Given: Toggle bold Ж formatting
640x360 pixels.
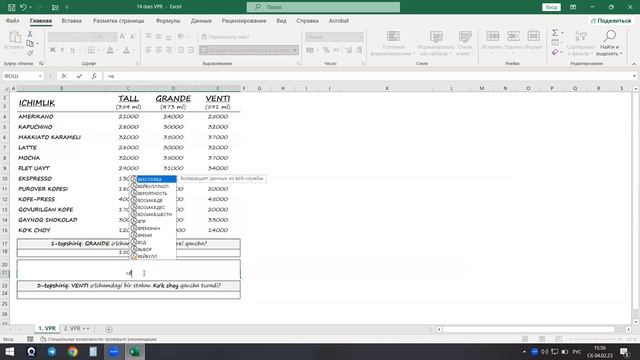Looking at the screenshot, I should 52,50.
